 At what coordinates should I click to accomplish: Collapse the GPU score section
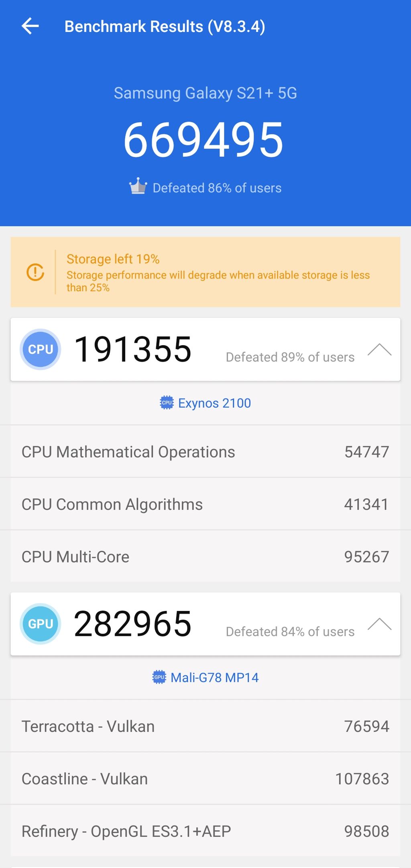pyautogui.click(x=379, y=624)
